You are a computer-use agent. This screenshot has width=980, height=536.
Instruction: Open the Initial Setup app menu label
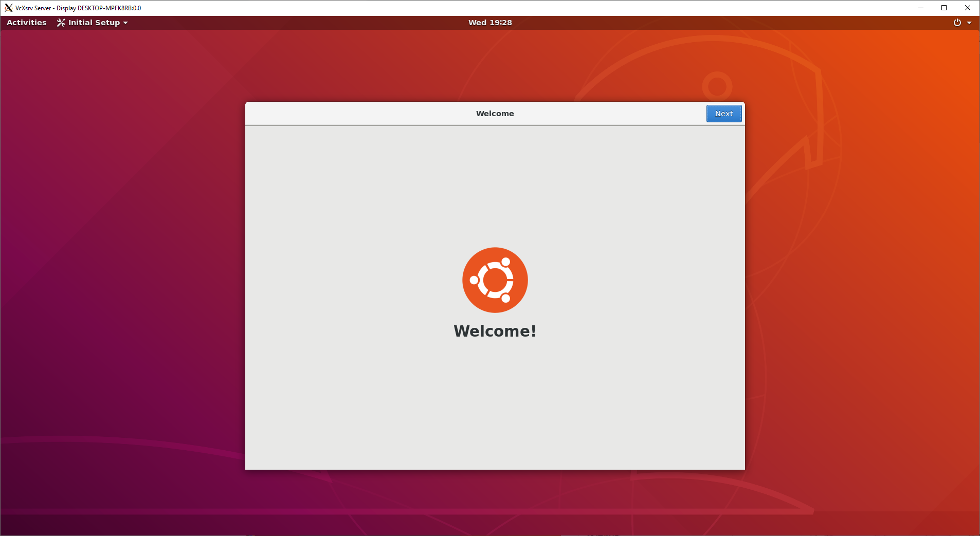click(94, 23)
